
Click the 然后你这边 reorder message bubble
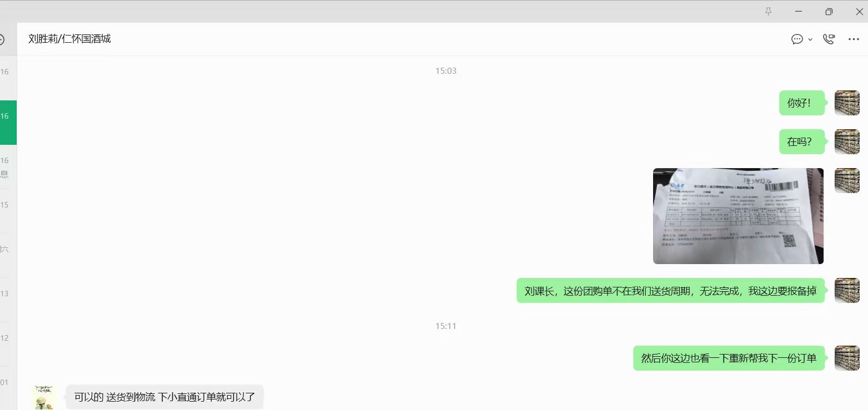tap(729, 358)
